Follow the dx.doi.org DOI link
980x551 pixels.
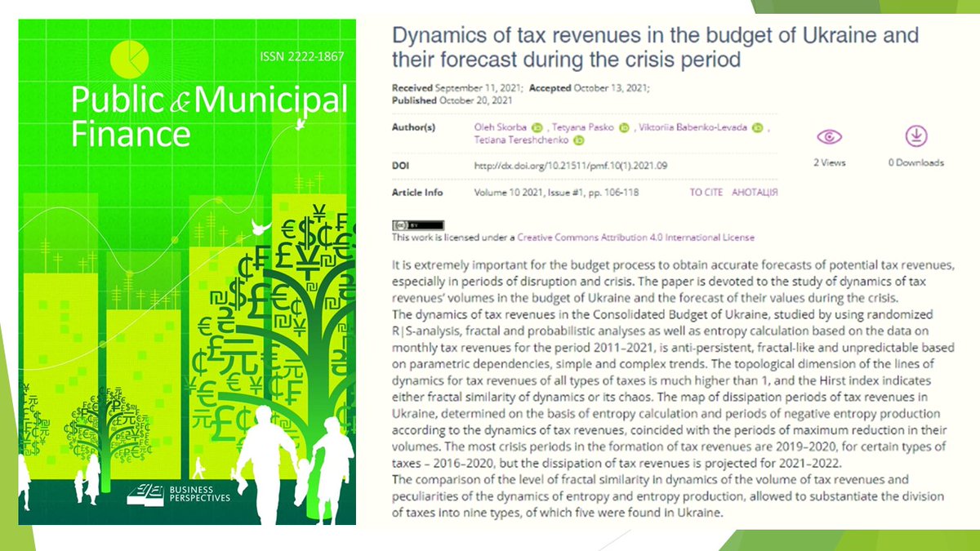(x=572, y=165)
